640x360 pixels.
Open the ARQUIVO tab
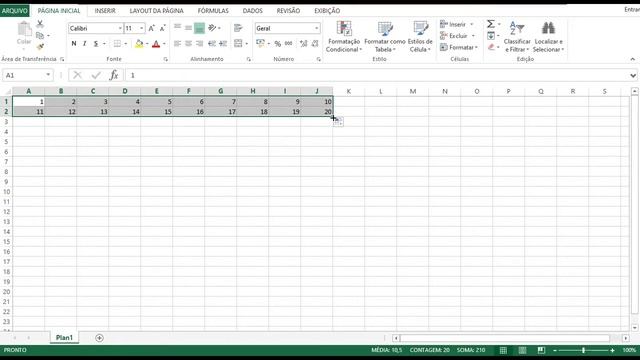[x=15, y=11]
